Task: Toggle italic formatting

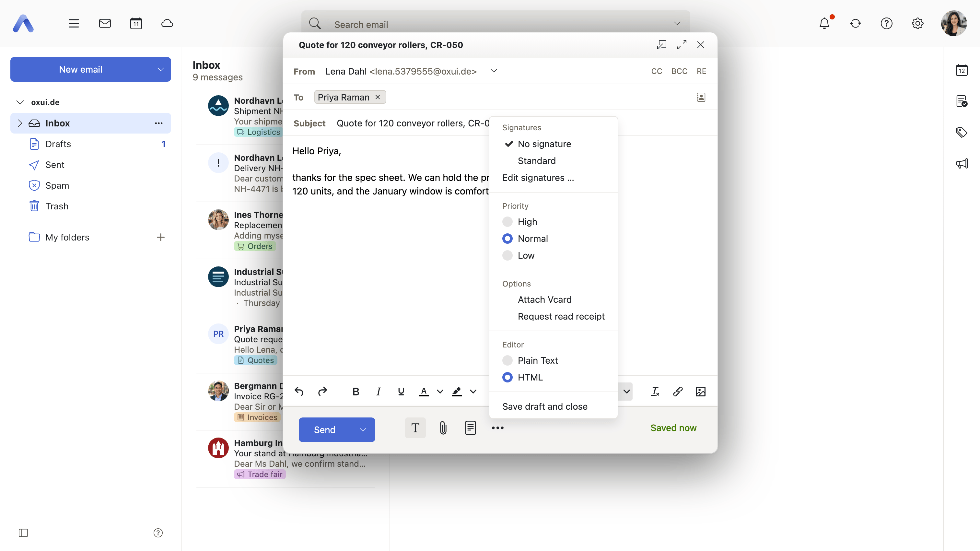Action: coord(378,392)
